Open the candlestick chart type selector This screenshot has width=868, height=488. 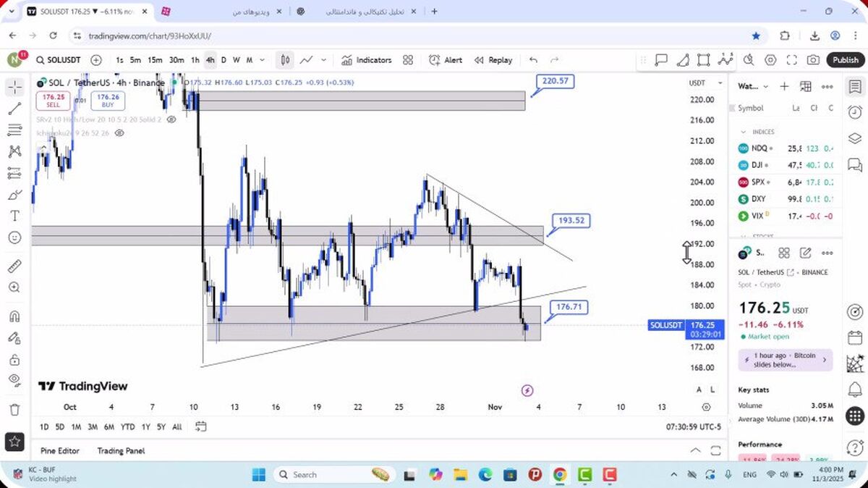point(286,60)
